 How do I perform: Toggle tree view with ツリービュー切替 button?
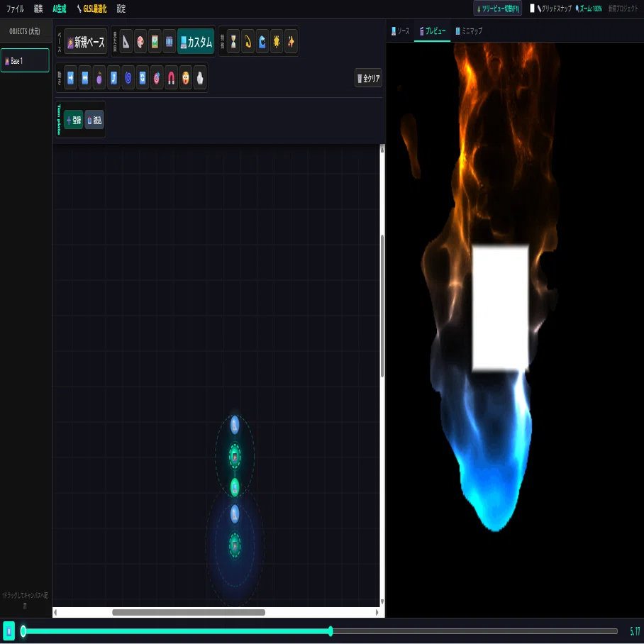(x=498, y=9)
